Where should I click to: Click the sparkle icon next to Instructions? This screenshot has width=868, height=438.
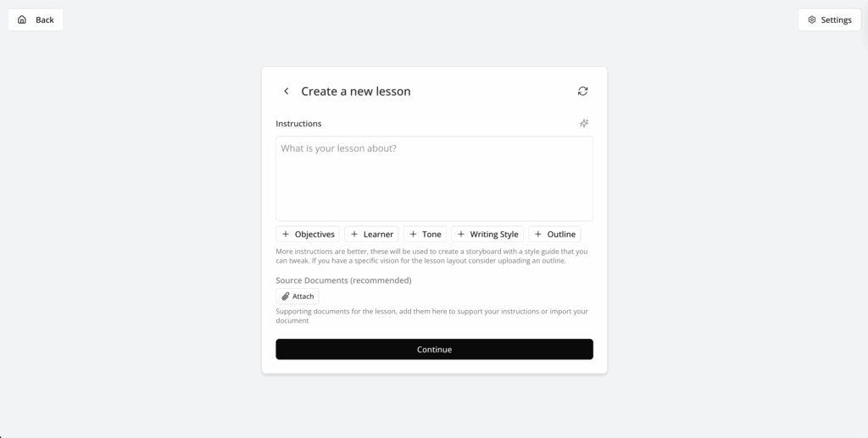click(x=584, y=124)
